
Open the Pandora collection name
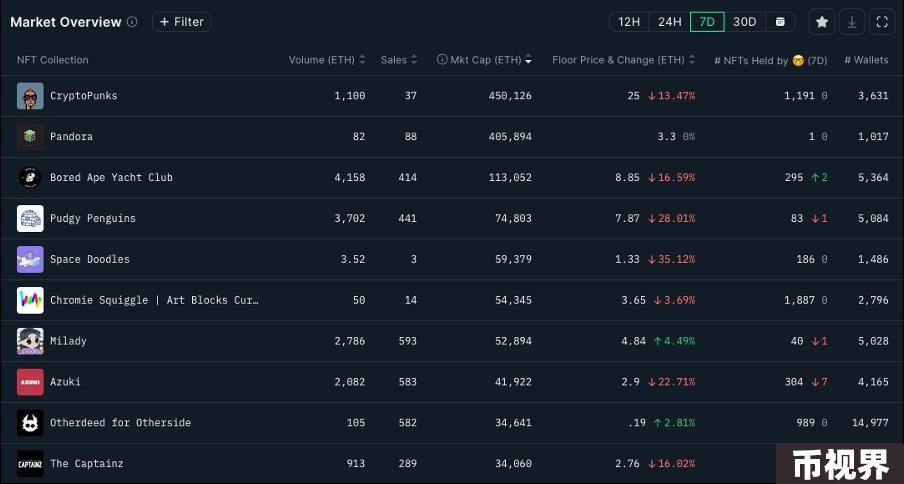(71, 137)
